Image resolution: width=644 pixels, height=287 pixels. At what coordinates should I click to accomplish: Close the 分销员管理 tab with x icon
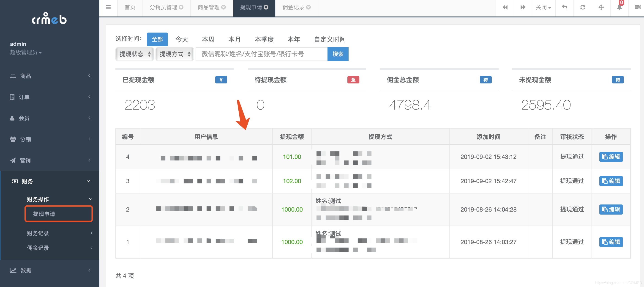tap(181, 7)
